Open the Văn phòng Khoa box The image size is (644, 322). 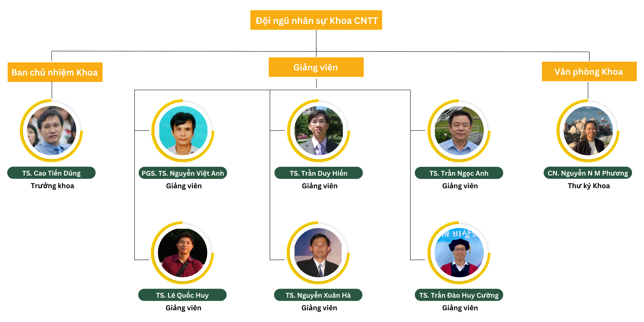589,71
